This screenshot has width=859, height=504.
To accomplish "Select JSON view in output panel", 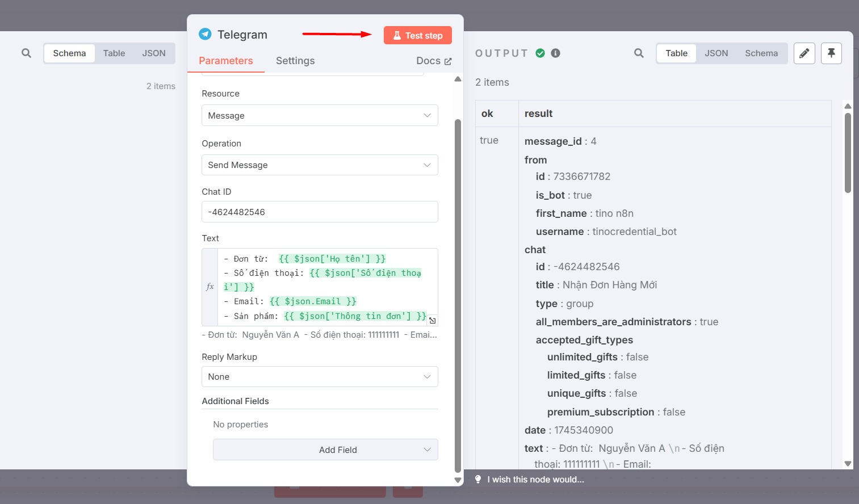I will tap(716, 53).
